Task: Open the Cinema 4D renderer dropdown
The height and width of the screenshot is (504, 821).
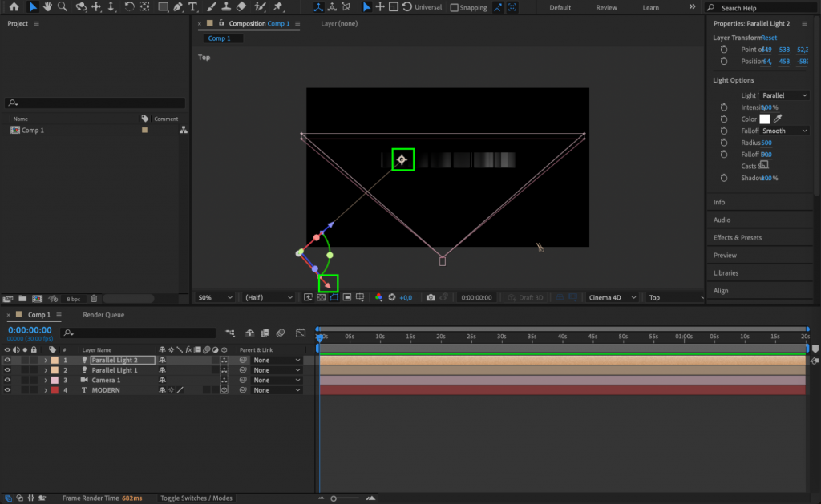Action: (x=612, y=296)
